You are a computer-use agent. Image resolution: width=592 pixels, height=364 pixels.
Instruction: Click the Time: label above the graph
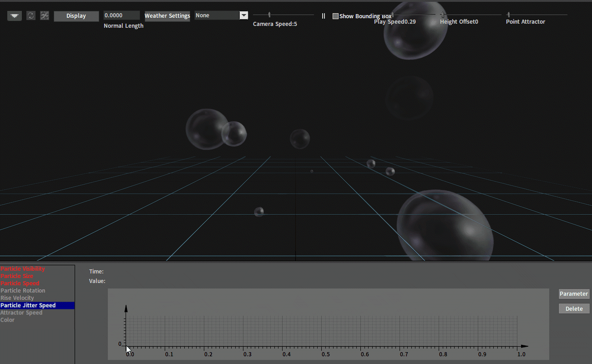click(x=96, y=272)
